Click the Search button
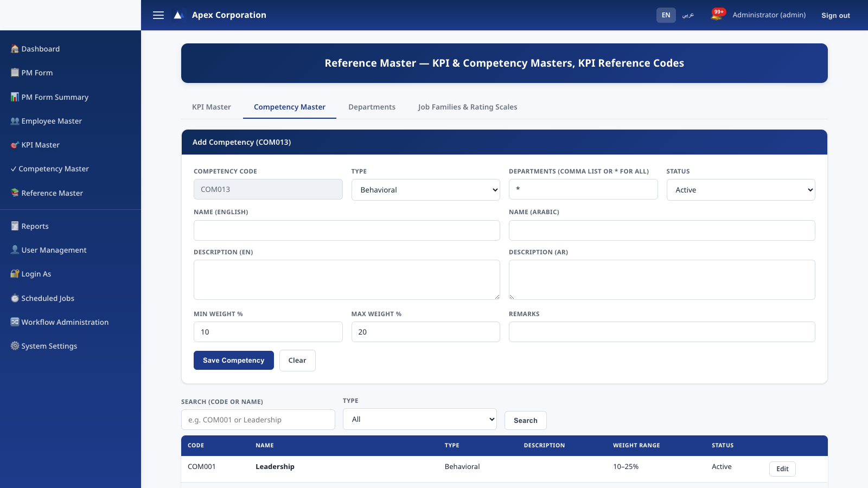This screenshot has width=868, height=488. [526, 420]
